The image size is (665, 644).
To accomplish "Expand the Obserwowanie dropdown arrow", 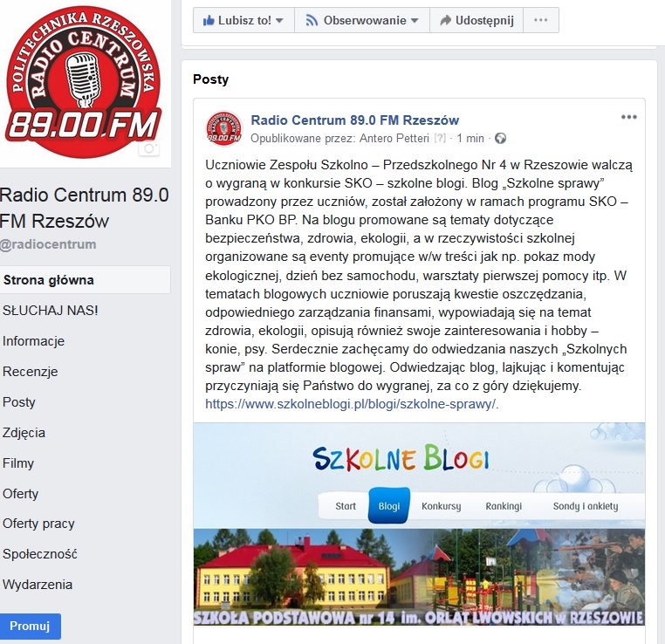I will click(415, 20).
